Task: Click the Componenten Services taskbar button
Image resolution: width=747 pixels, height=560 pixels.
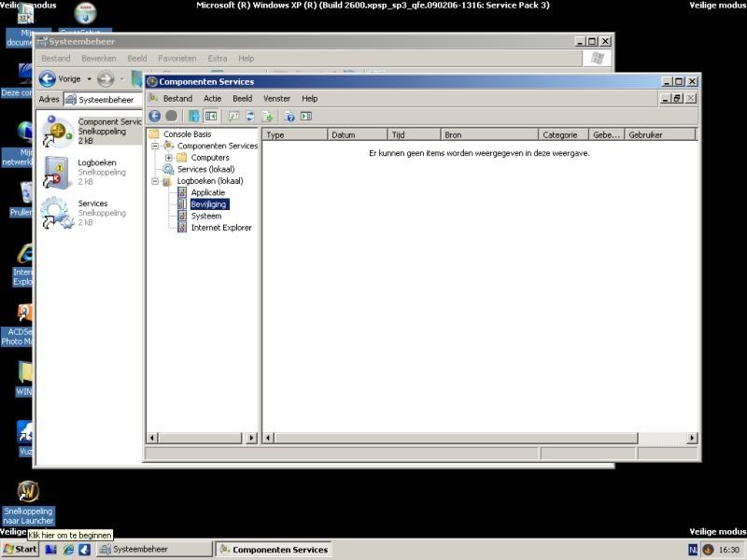Action: 274,550
